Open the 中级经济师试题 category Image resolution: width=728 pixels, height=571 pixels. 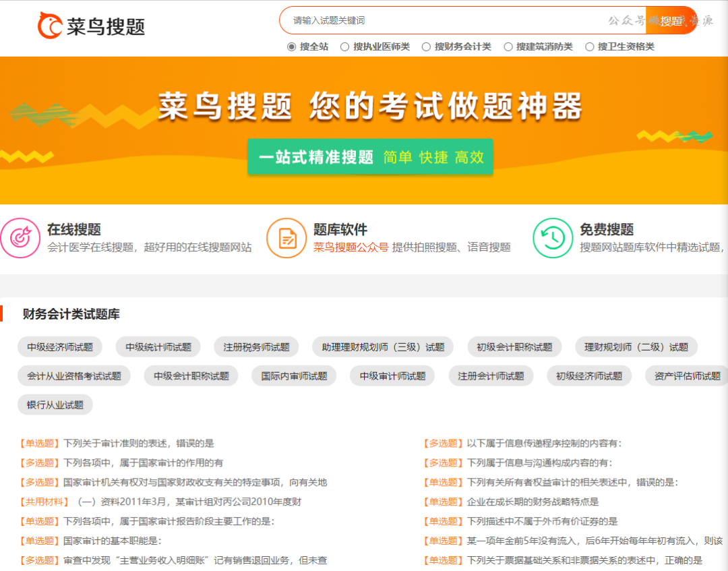point(60,347)
